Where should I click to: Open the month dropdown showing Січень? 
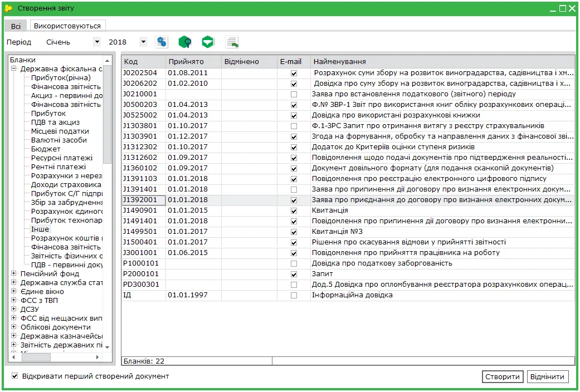97,42
